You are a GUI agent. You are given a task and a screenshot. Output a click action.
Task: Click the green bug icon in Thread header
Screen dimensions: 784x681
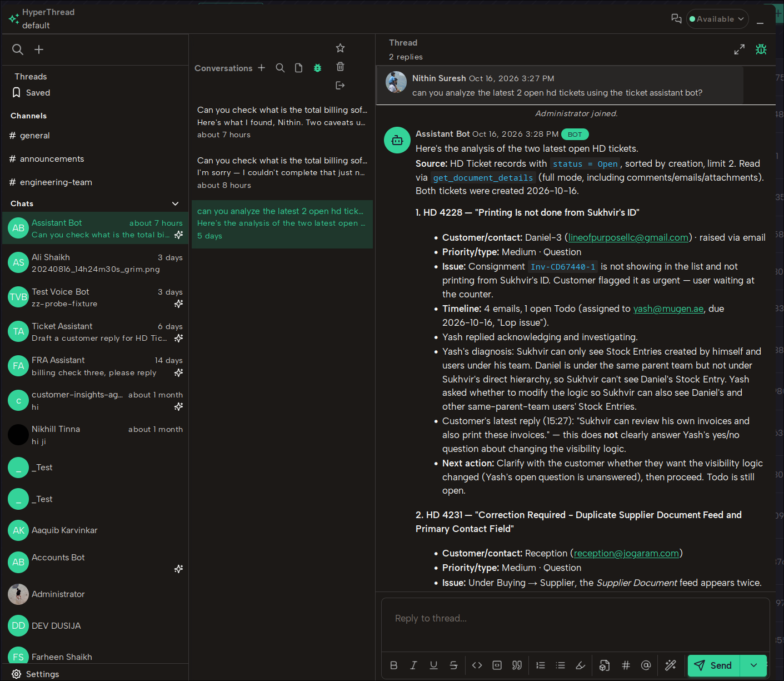click(761, 49)
